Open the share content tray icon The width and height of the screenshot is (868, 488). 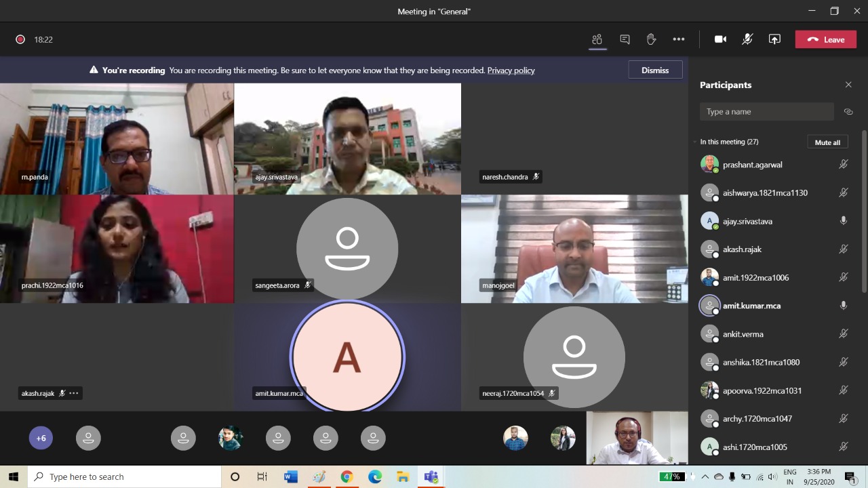774,39
